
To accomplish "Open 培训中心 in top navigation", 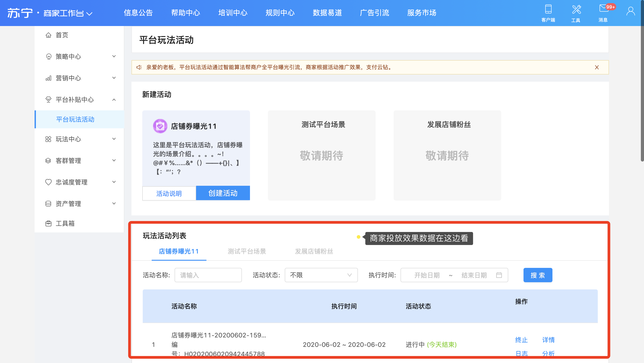I will click(233, 13).
